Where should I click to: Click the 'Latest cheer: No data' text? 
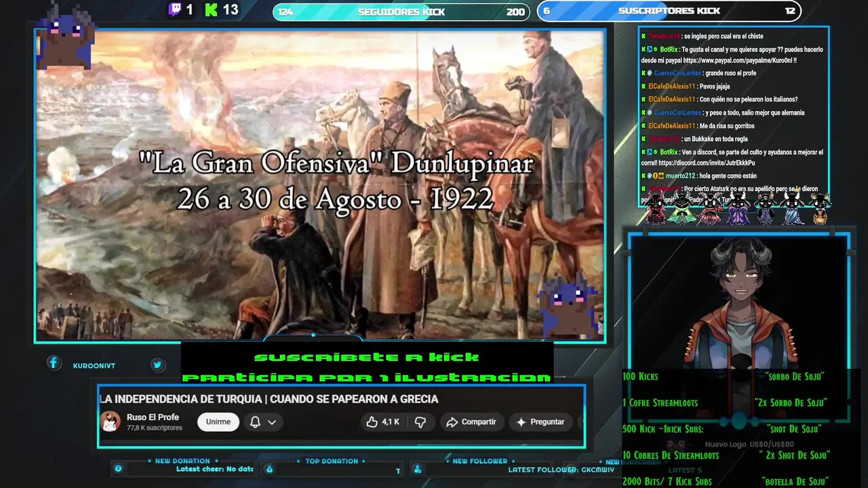tap(214, 469)
